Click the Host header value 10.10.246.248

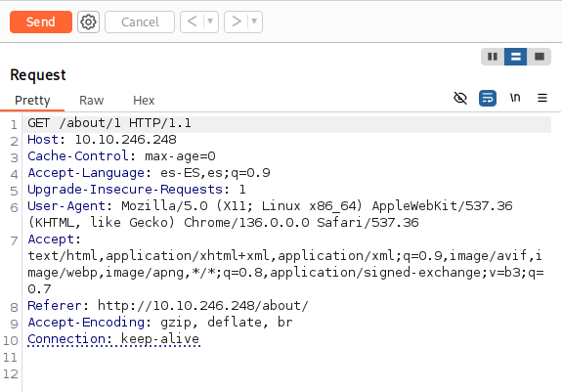point(125,140)
